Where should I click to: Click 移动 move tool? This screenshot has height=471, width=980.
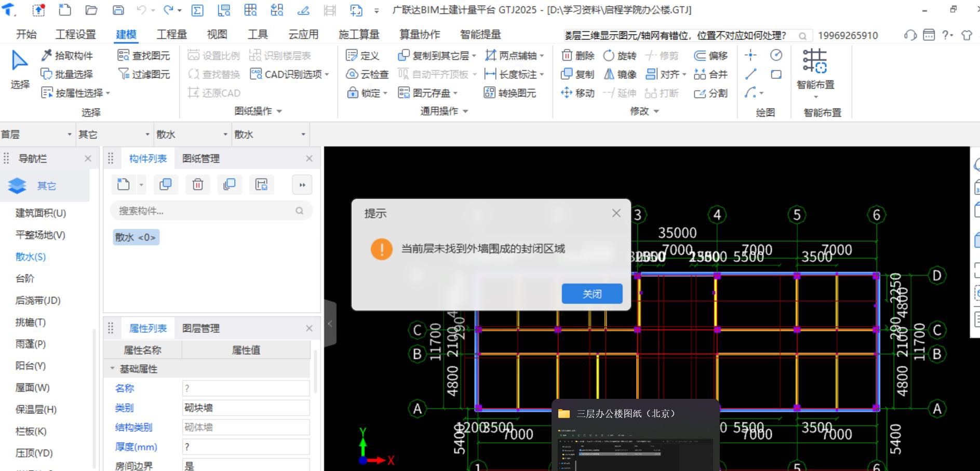pyautogui.click(x=578, y=93)
